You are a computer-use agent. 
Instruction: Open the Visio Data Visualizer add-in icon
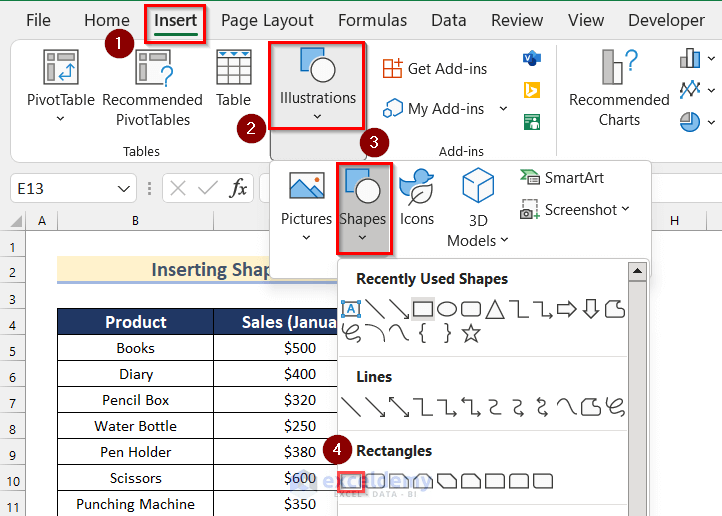[532, 58]
